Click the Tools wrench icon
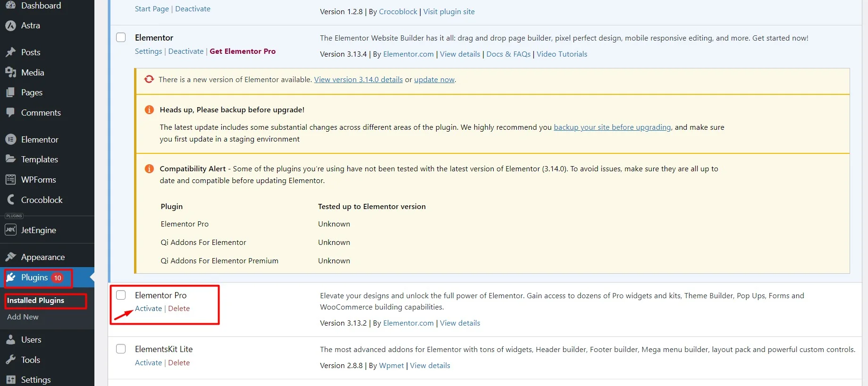This screenshot has width=868, height=386. pyautogui.click(x=10, y=360)
